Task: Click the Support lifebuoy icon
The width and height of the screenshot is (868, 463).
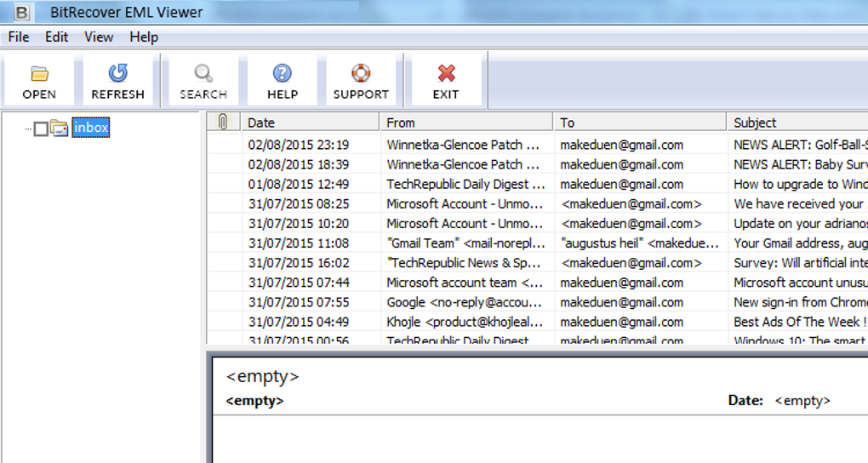Action: tap(361, 73)
